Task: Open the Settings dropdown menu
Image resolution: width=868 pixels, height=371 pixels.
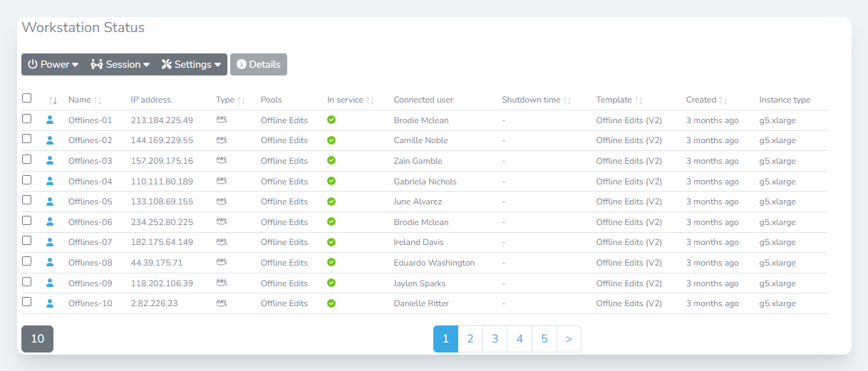Action: 191,64
